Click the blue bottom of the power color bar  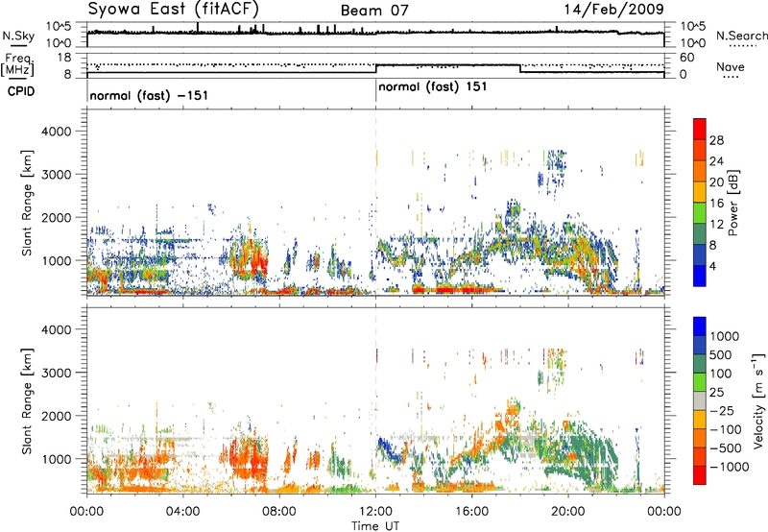[700, 276]
